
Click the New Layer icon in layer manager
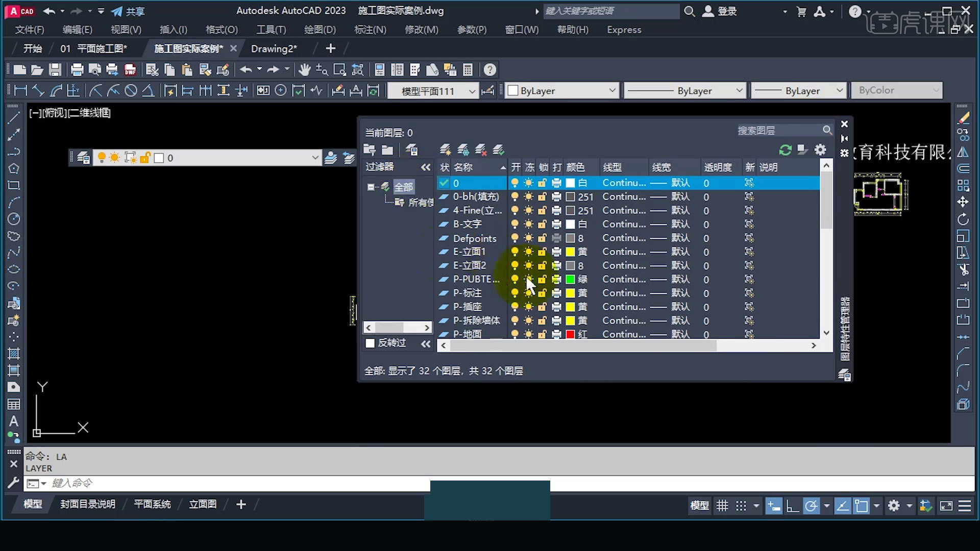point(445,149)
